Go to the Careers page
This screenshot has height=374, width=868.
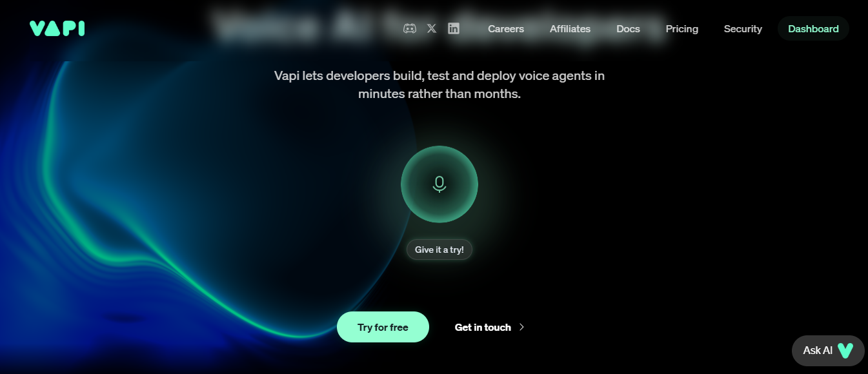tap(506, 29)
